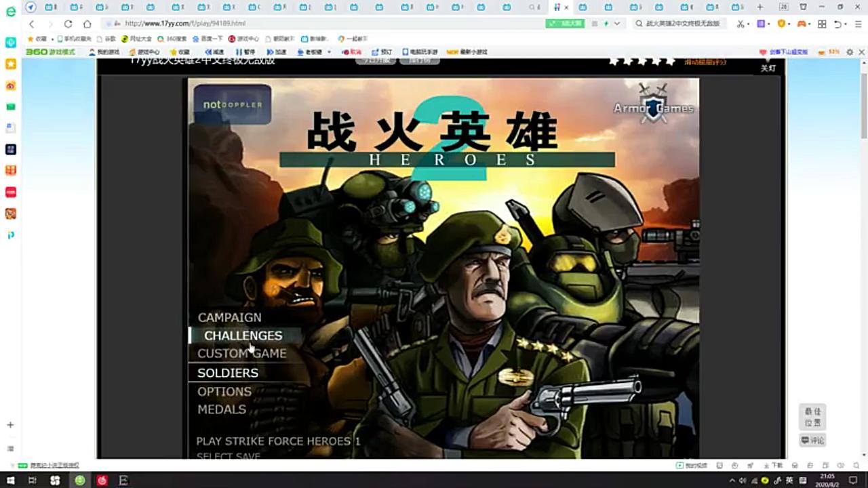Expand the 老板键 dropdown arrow
Viewport: 868px width, 488px height.
(x=329, y=52)
